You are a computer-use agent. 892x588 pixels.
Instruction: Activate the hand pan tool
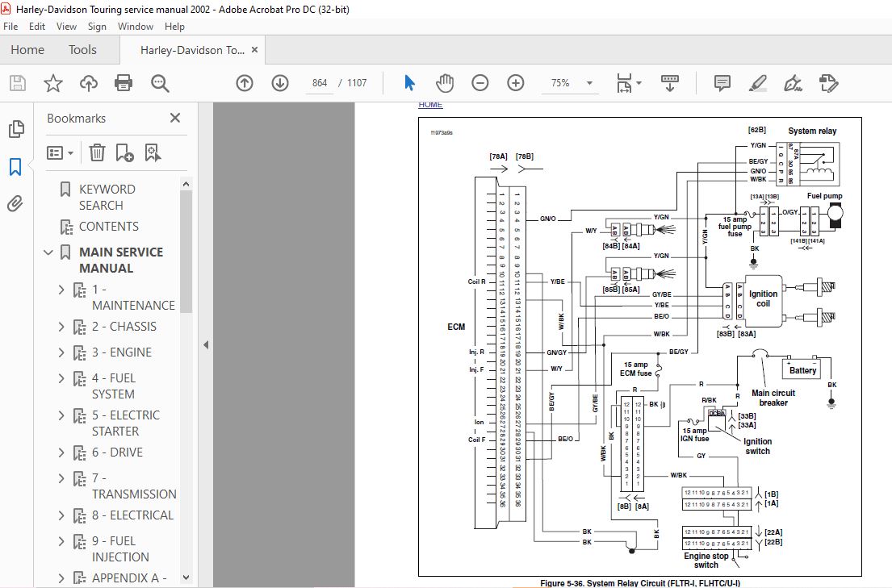pyautogui.click(x=445, y=83)
